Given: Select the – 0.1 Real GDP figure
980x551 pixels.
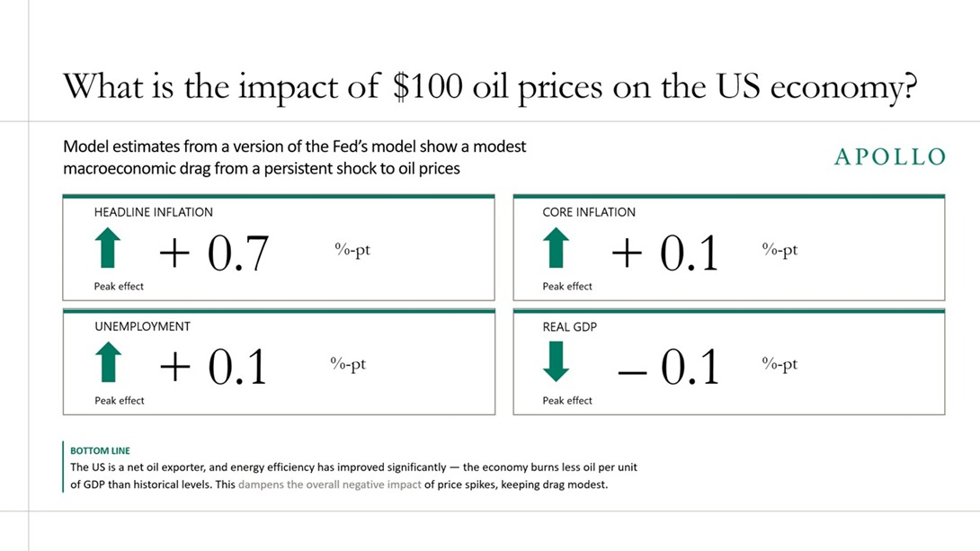Looking at the screenshot, I should pyautogui.click(x=669, y=368).
